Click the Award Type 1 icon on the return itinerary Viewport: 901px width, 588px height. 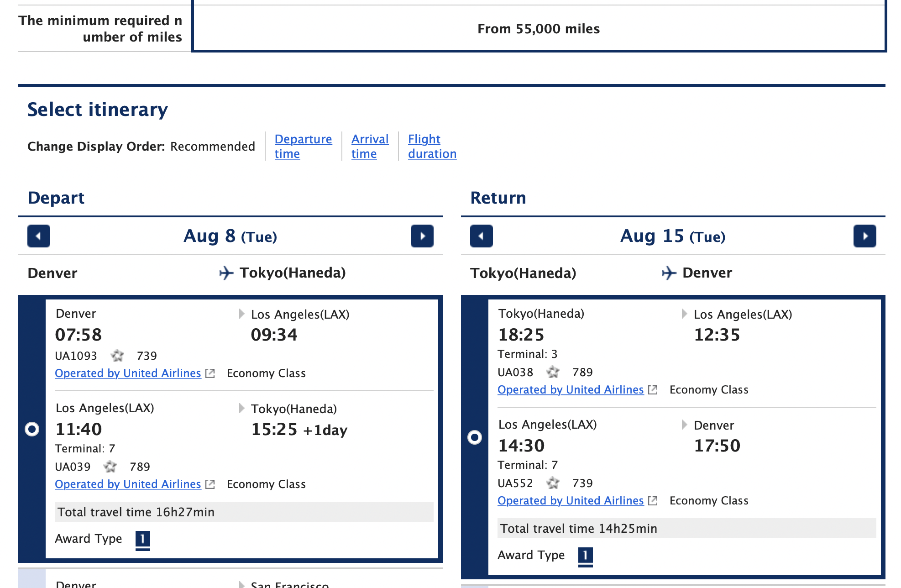[585, 555]
